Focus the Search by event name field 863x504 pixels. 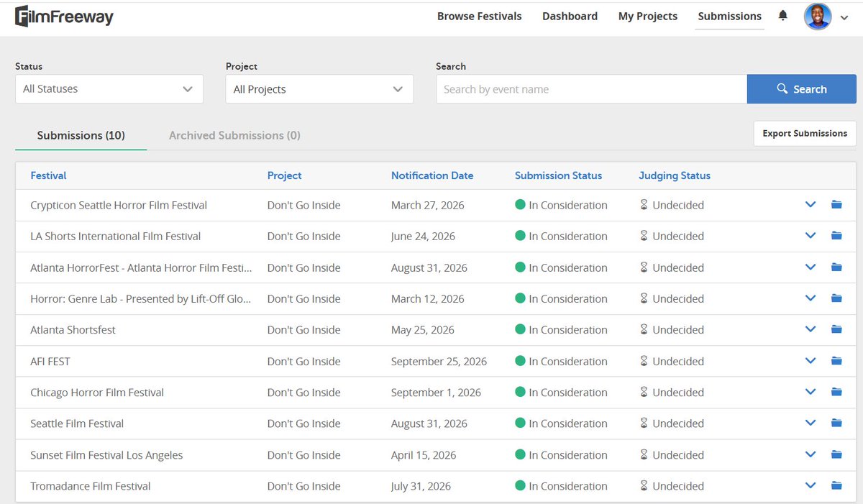[x=591, y=89]
